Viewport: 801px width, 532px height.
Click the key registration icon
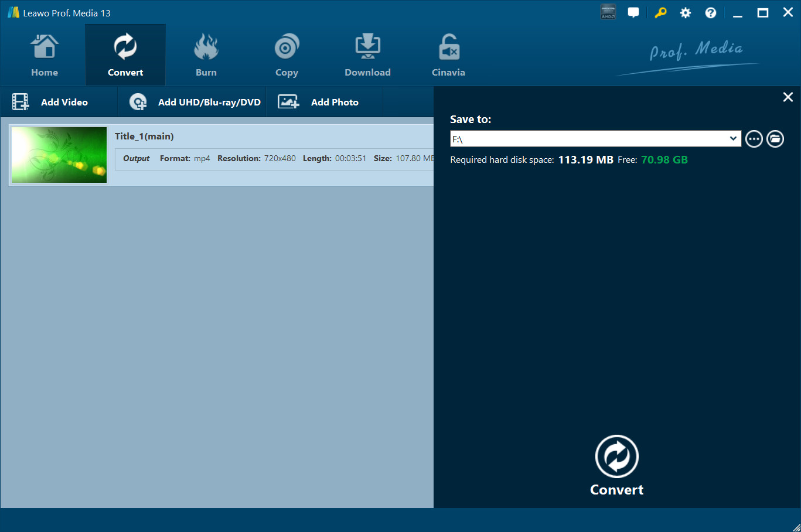660,13
